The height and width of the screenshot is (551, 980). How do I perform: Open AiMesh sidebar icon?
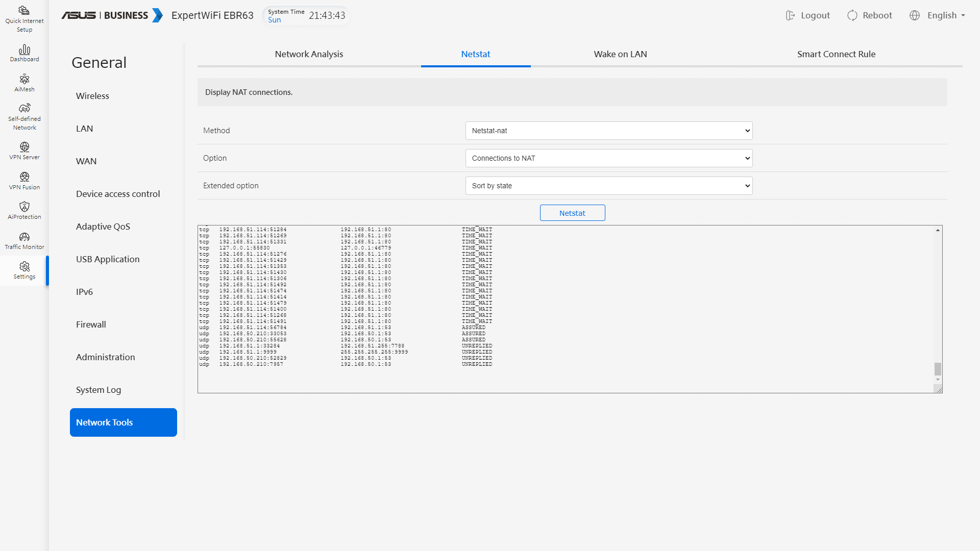coord(24,83)
